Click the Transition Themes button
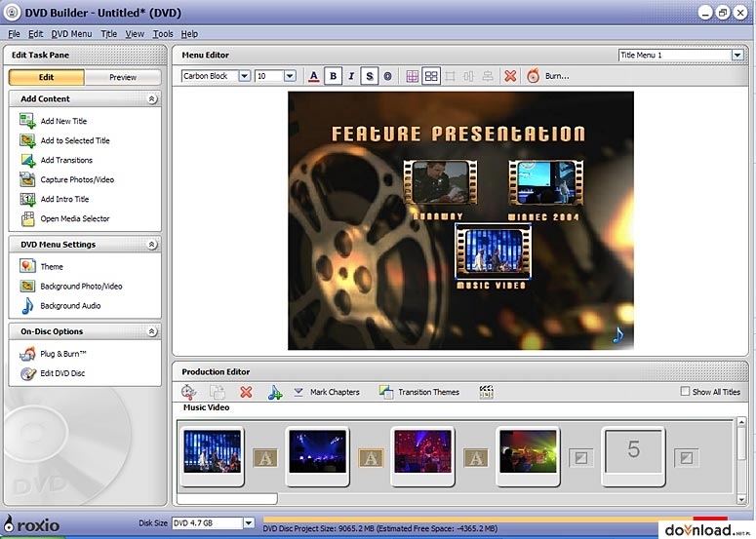Image resolution: width=756 pixels, height=539 pixels. point(419,392)
